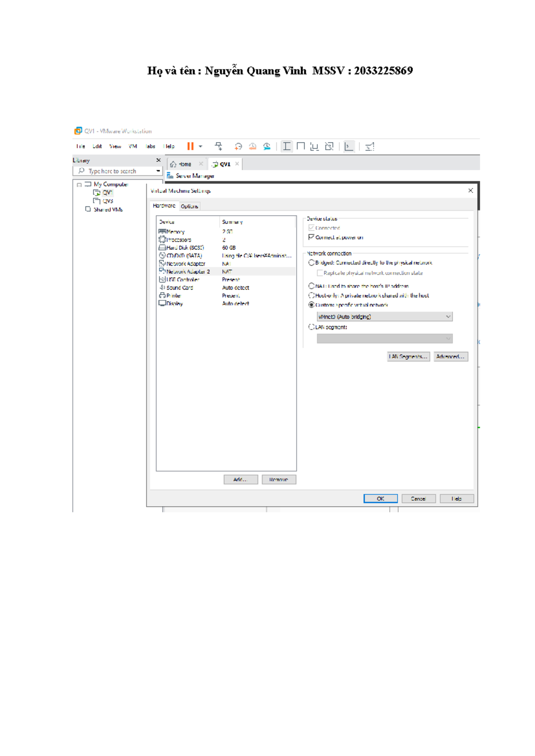Click the Server Manager icon
The width and height of the screenshot is (535, 756).
pyautogui.click(x=170, y=176)
